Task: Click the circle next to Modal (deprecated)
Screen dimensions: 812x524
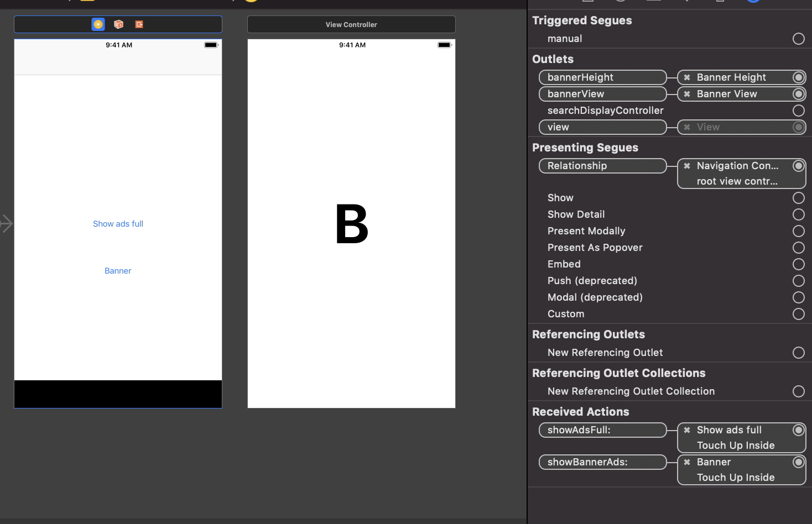Action: coord(799,297)
